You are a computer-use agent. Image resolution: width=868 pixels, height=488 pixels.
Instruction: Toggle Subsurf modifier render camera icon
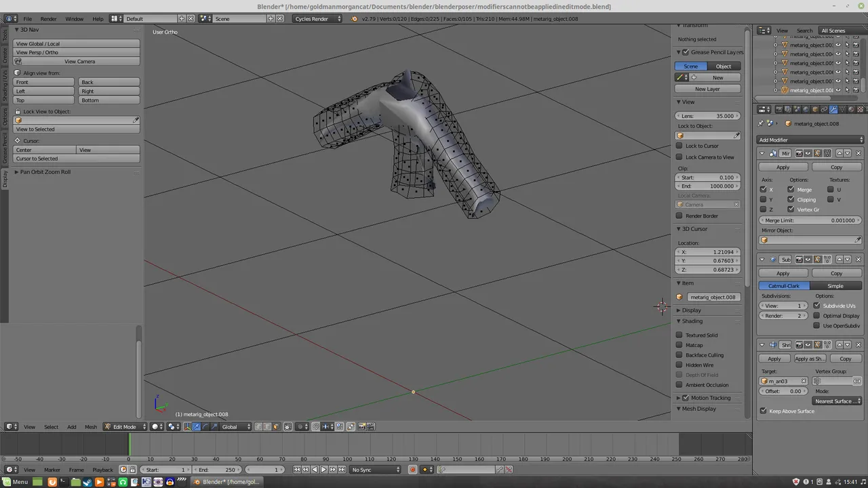(x=800, y=260)
